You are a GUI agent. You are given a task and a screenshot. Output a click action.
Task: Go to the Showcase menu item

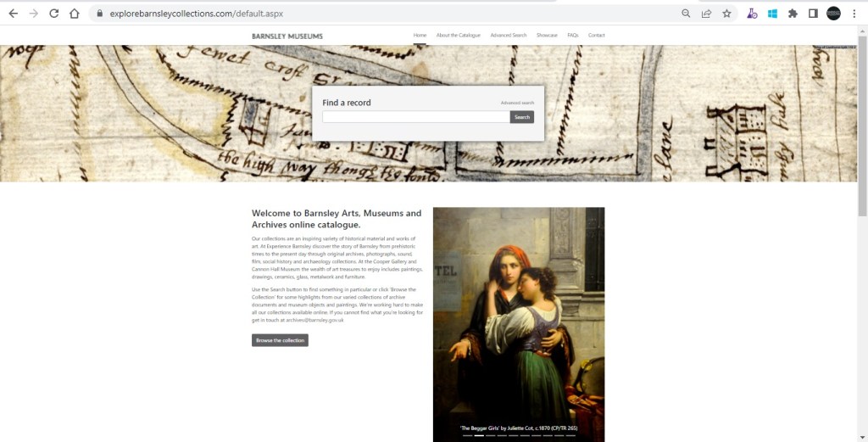(x=547, y=36)
